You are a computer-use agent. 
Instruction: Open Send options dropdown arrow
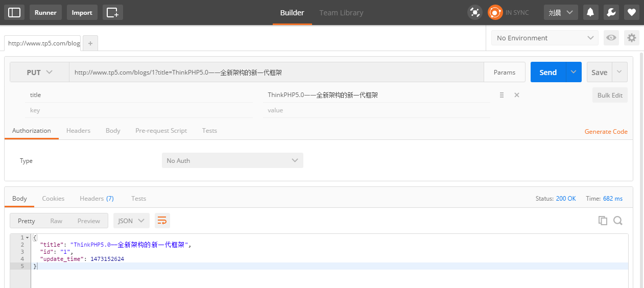pos(574,72)
